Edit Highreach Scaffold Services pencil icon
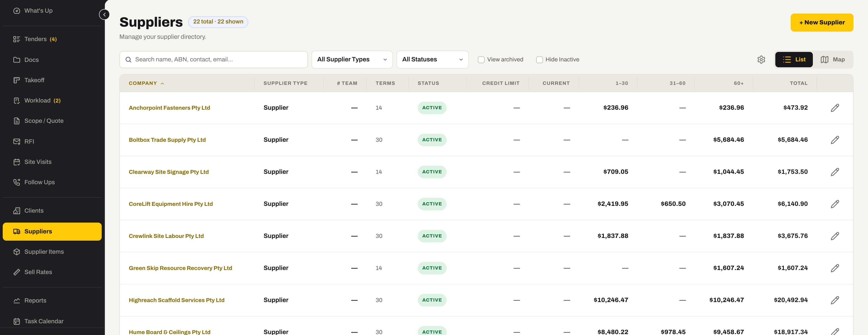Image resolution: width=868 pixels, height=335 pixels. point(835,300)
